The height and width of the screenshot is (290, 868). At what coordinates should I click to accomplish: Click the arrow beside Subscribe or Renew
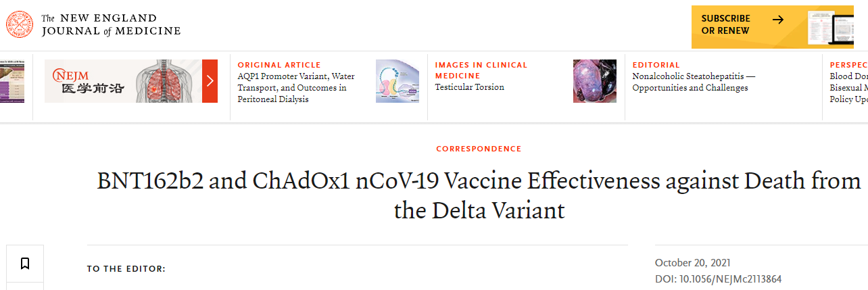pos(778,20)
